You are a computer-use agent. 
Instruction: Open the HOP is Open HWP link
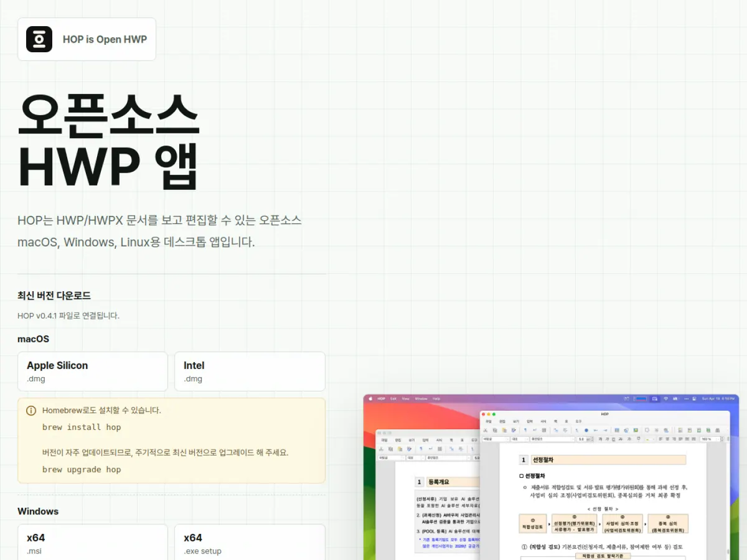(x=87, y=39)
